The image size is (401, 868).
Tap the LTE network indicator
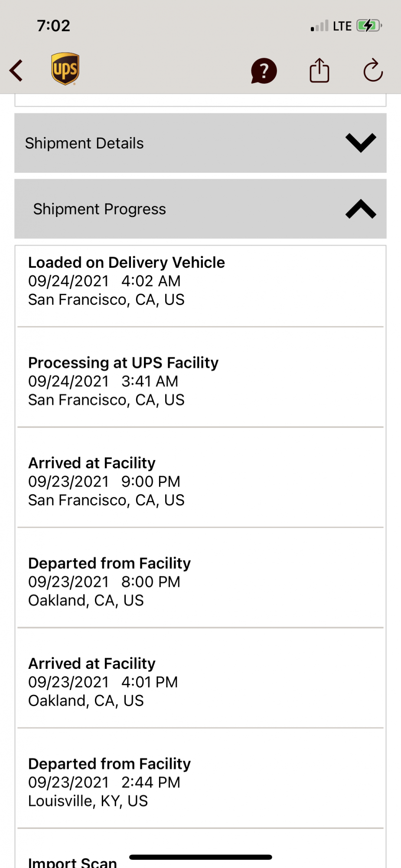[342, 26]
